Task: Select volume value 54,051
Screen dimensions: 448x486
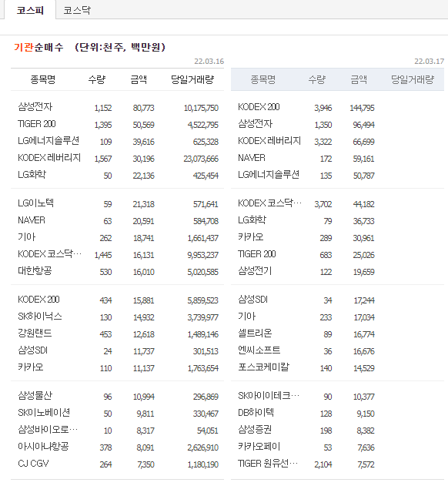Action: tap(208, 431)
